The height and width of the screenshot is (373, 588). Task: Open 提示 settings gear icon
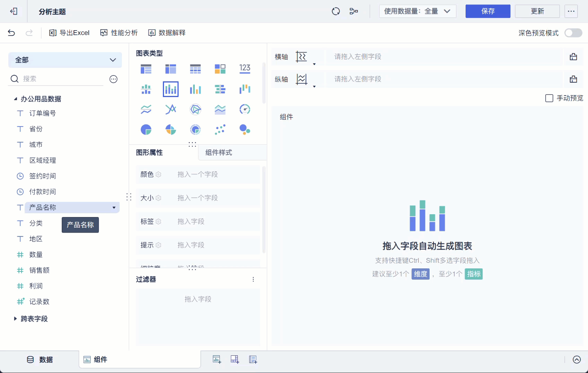(158, 245)
